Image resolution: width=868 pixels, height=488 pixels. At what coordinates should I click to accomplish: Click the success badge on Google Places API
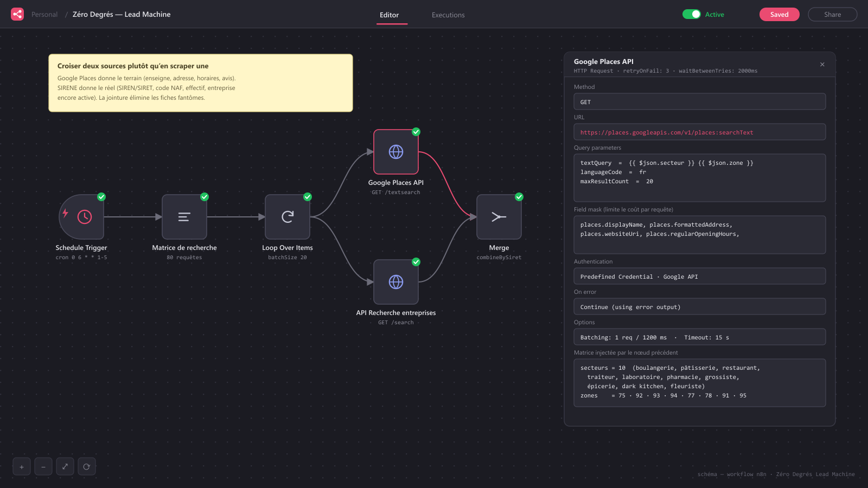click(416, 132)
